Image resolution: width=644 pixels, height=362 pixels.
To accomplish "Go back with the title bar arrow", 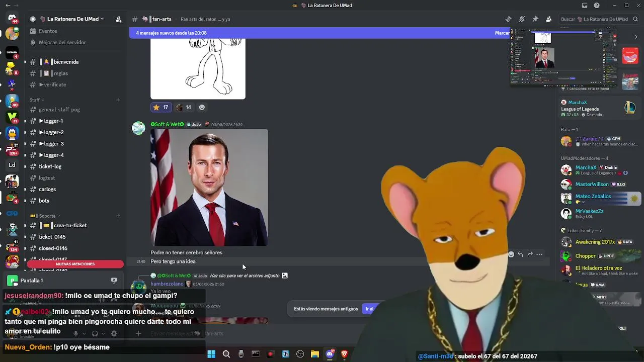I will pos(8,6).
